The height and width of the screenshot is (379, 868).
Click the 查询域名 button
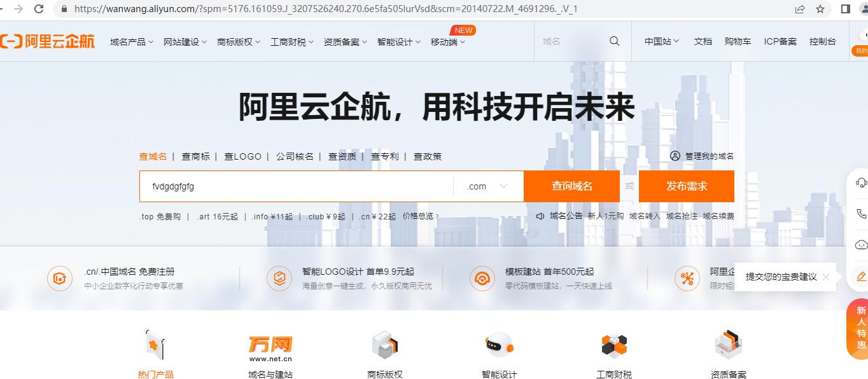pyautogui.click(x=571, y=186)
